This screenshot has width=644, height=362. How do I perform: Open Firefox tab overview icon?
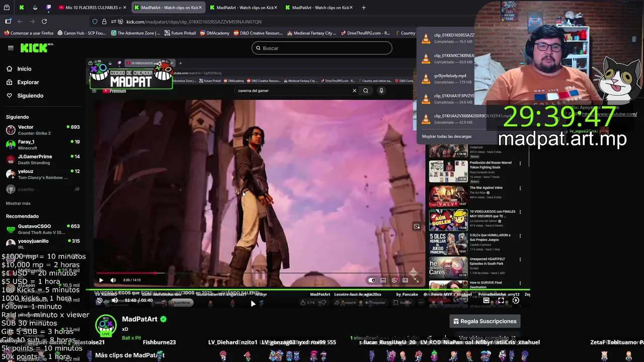tap(8, 8)
